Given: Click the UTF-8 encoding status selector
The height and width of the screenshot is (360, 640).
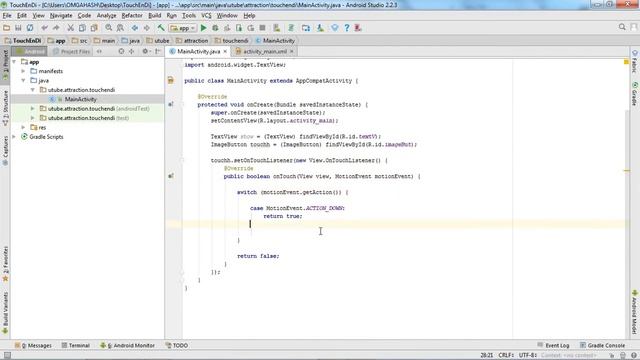Looking at the screenshot, I should (x=527, y=355).
